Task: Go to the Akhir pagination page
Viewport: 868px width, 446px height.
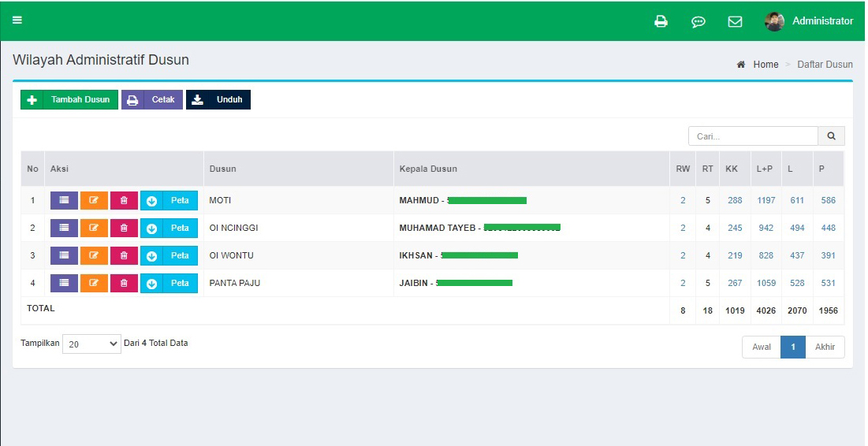Action: [x=825, y=347]
